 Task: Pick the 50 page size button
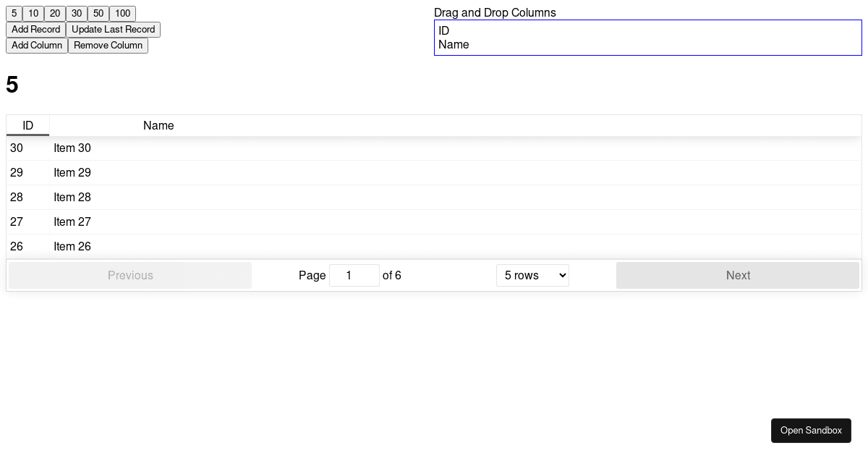(x=98, y=14)
